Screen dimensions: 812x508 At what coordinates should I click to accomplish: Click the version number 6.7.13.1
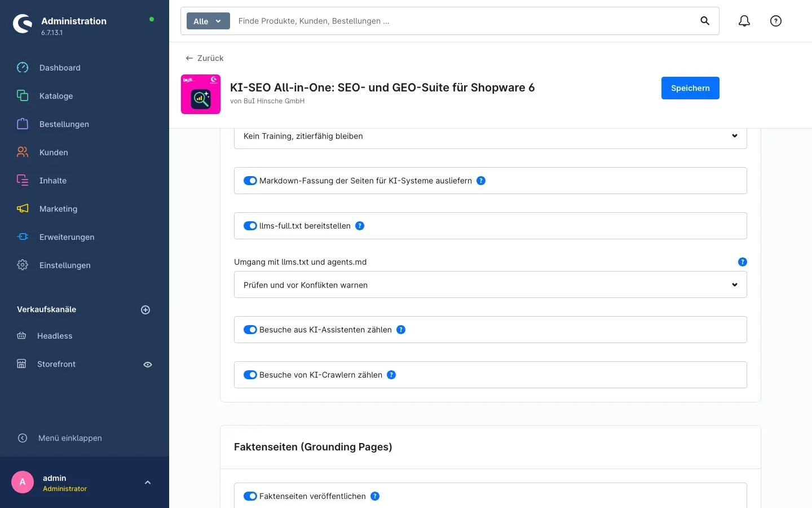(52, 33)
